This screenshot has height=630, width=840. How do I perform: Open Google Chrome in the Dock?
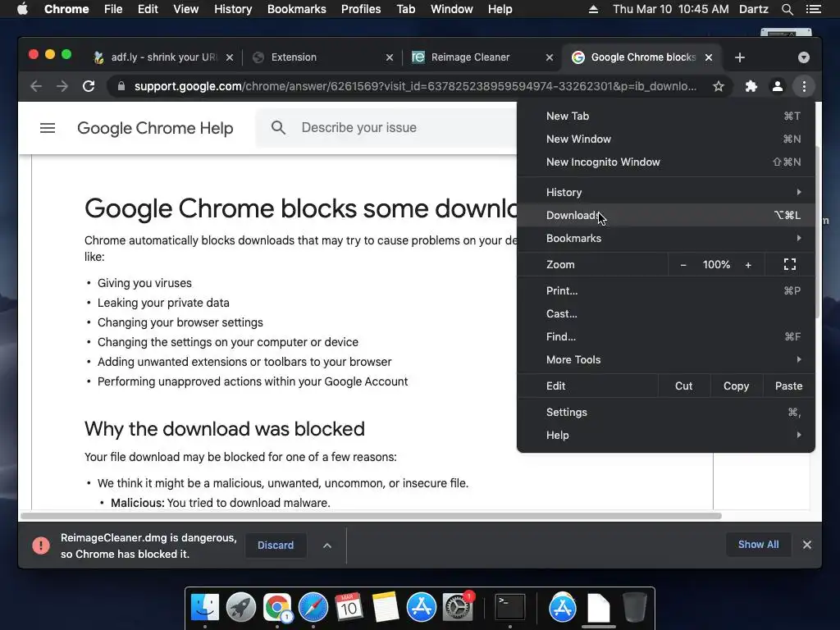[277, 608]
